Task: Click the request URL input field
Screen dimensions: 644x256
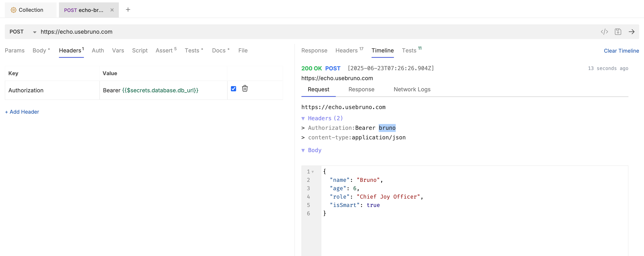Action: point(317,32)
